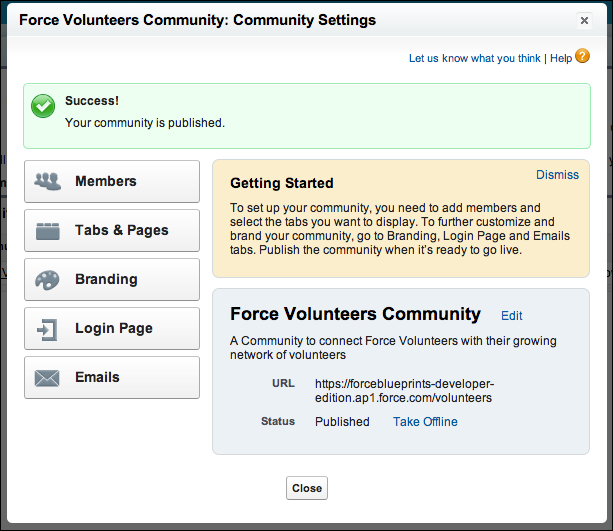This screenshot has width=613, height=531.
Task: Click the Tabs & Pages folder icon
Action: [48, 231]
